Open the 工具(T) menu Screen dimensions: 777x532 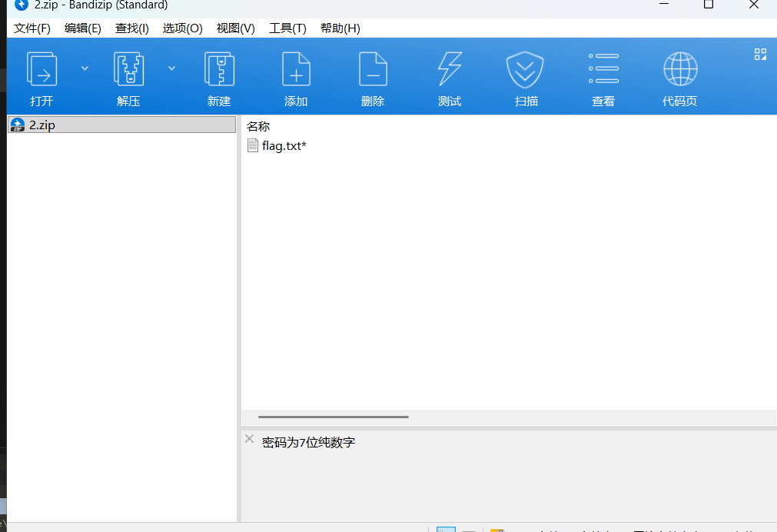(x=287, y=28)
